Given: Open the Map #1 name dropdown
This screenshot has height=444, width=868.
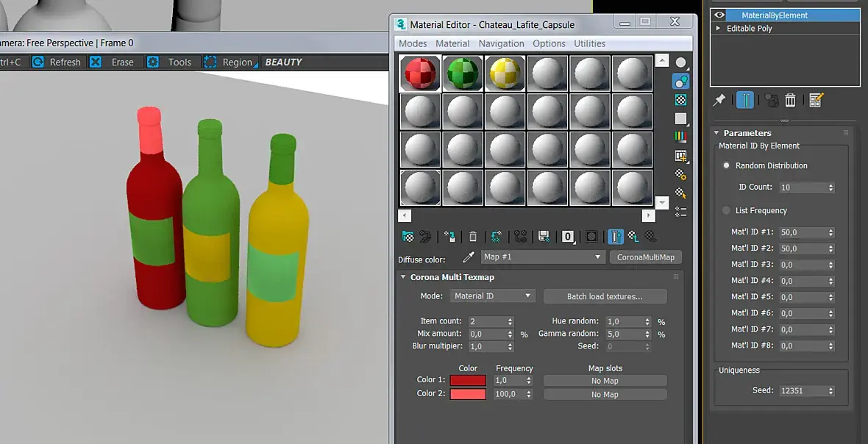Looking at the screenshot, I should (542, 257).
